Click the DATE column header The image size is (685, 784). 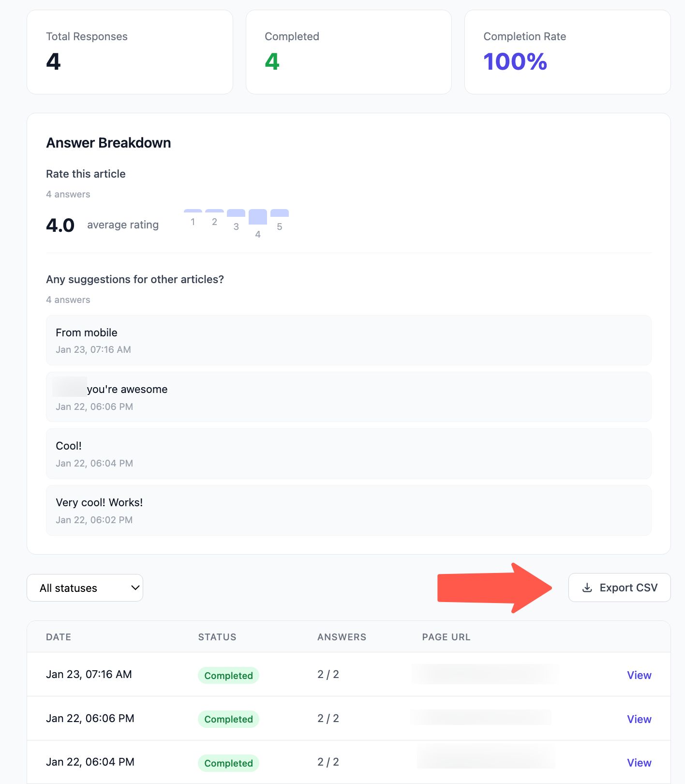[x=59, y=637]
